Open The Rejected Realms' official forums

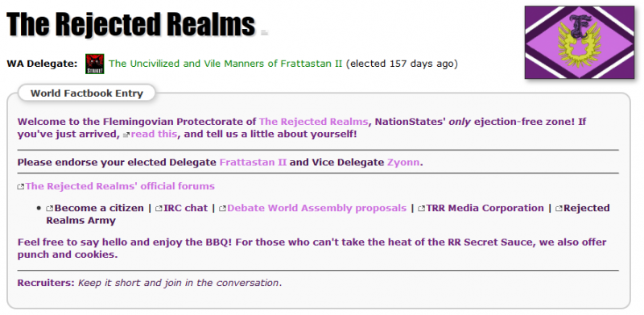tap(120, 186)
